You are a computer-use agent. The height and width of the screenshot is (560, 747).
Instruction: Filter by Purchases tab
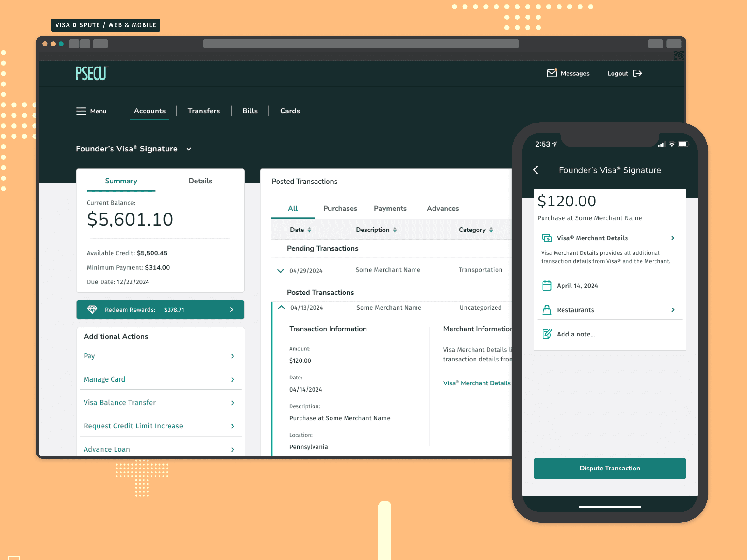pos(340,209)
